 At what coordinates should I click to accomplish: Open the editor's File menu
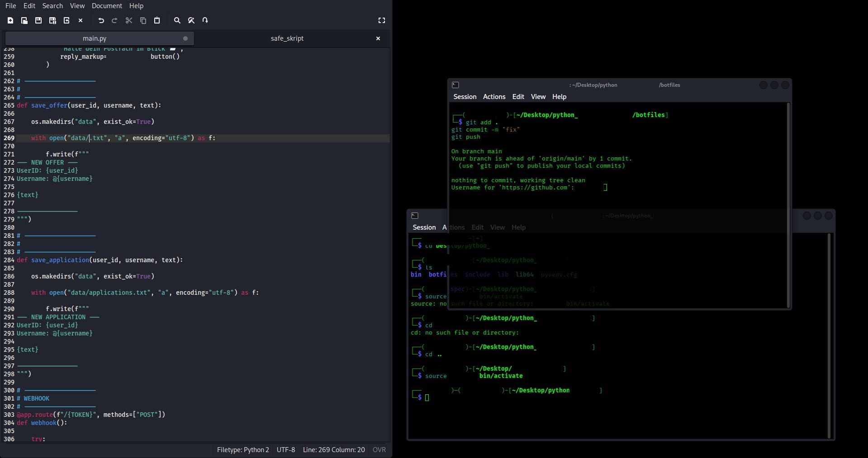click(x=11, y=6)
